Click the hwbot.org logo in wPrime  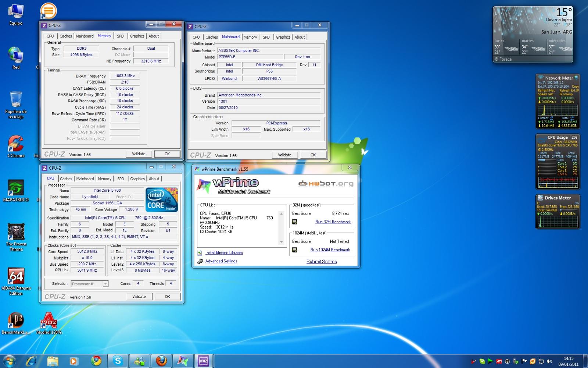326,183
